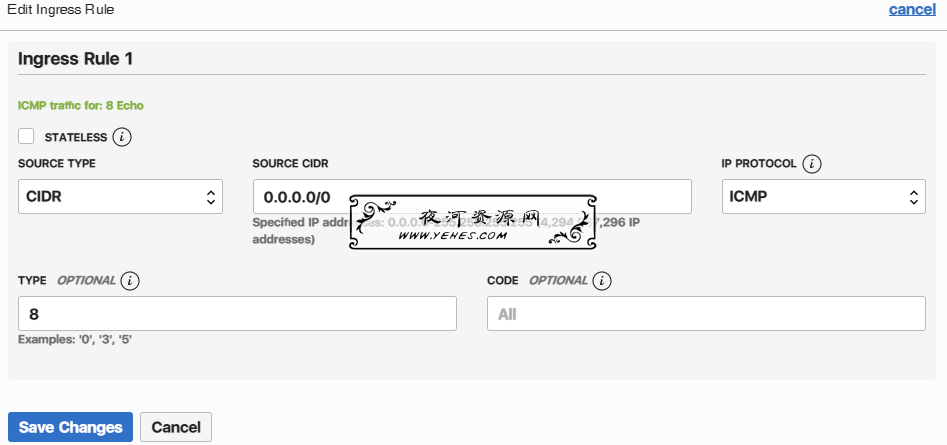The height and width of the screenshot is (445, 947).
Task: Click the Ingress Rule 1 heading
Action: coord(76,59)
